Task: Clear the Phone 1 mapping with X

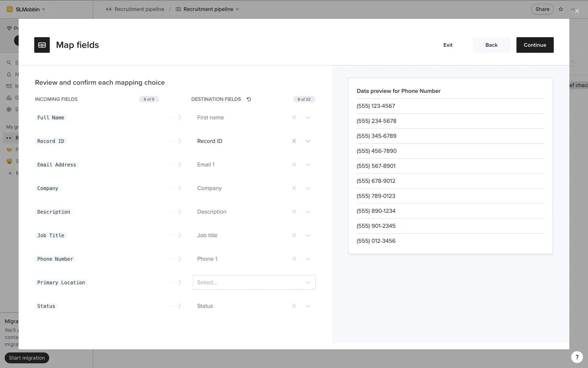Action: click(x=294, y=259)
